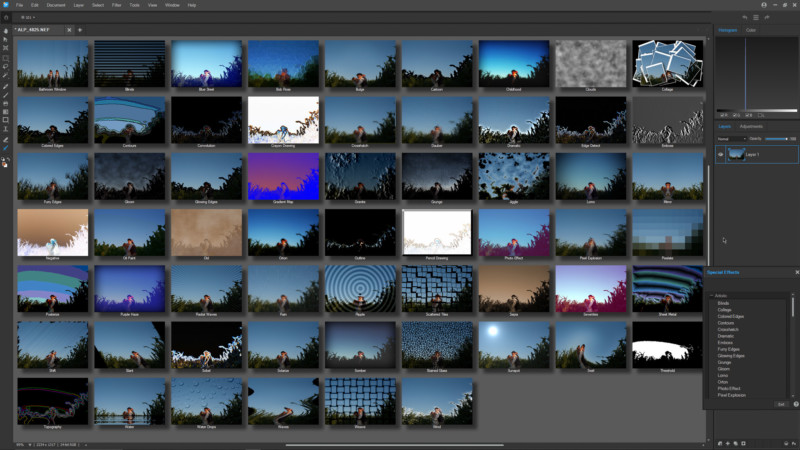The width and height of the screenshot is (800, 450).
Task: Select the Magic Wand tool
Action: pyautogui.click(x=6, y=75)
